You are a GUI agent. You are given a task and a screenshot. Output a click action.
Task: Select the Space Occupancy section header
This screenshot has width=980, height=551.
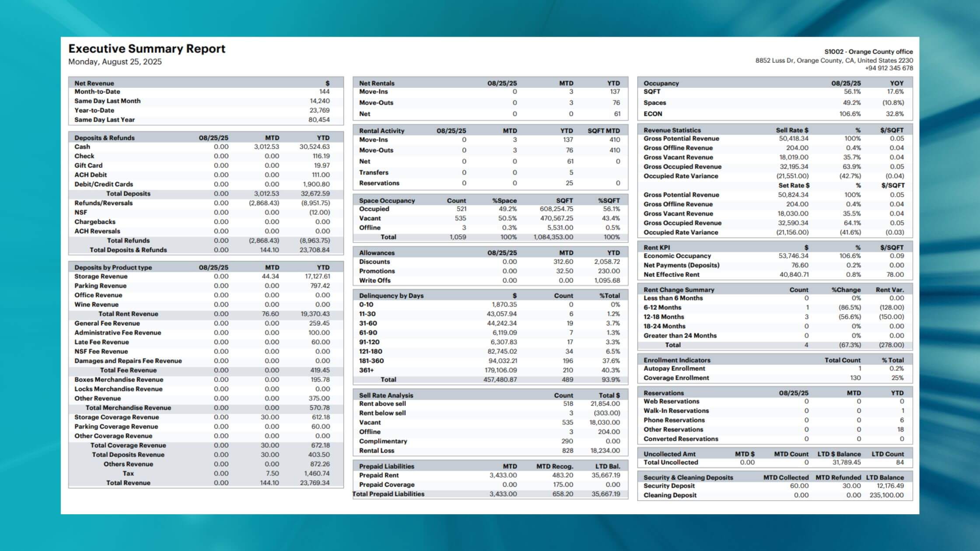click(x=387, y=201)
